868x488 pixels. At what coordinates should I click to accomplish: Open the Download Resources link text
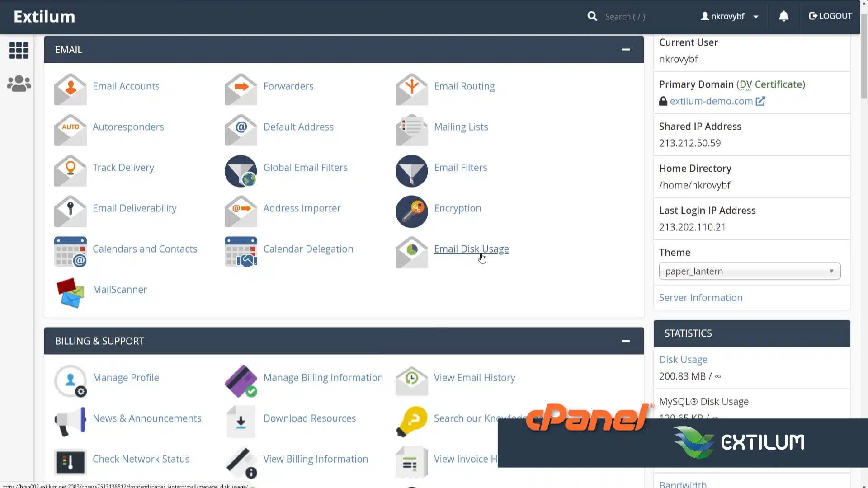(309, 418)
